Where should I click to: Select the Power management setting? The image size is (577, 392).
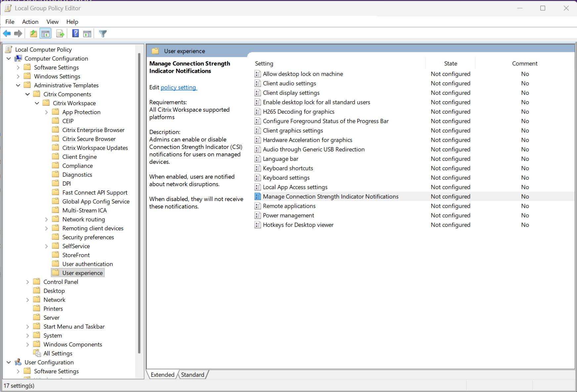click(x=288, y=215)
